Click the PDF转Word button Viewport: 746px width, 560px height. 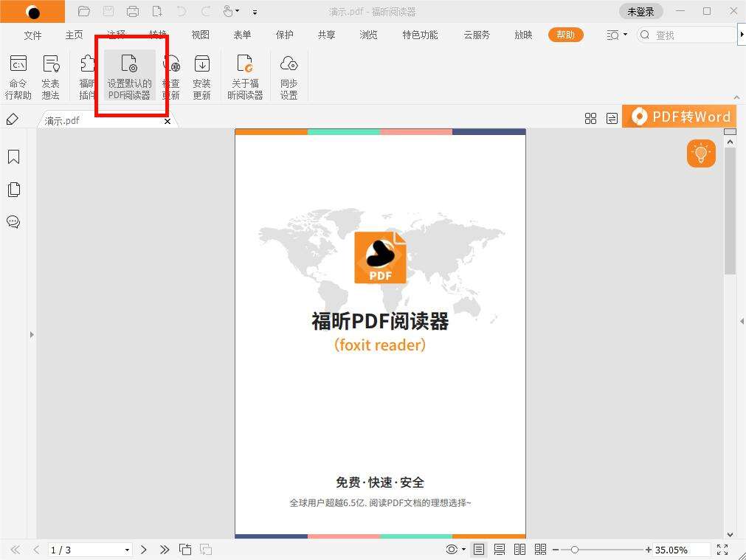click(679, 116)
